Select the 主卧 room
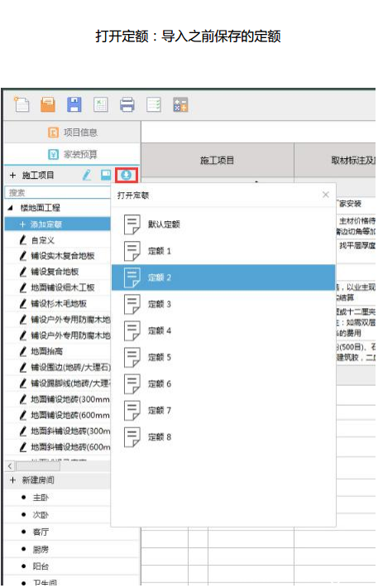 41,498
